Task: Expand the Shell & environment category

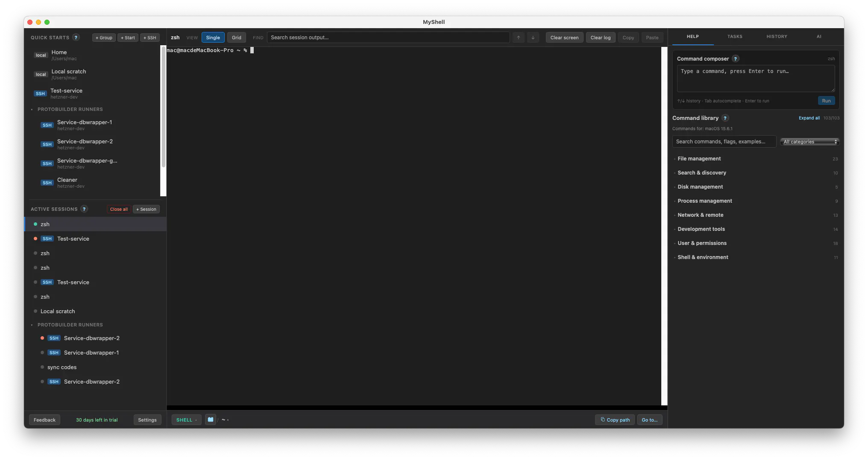Action: pos(756,257)
